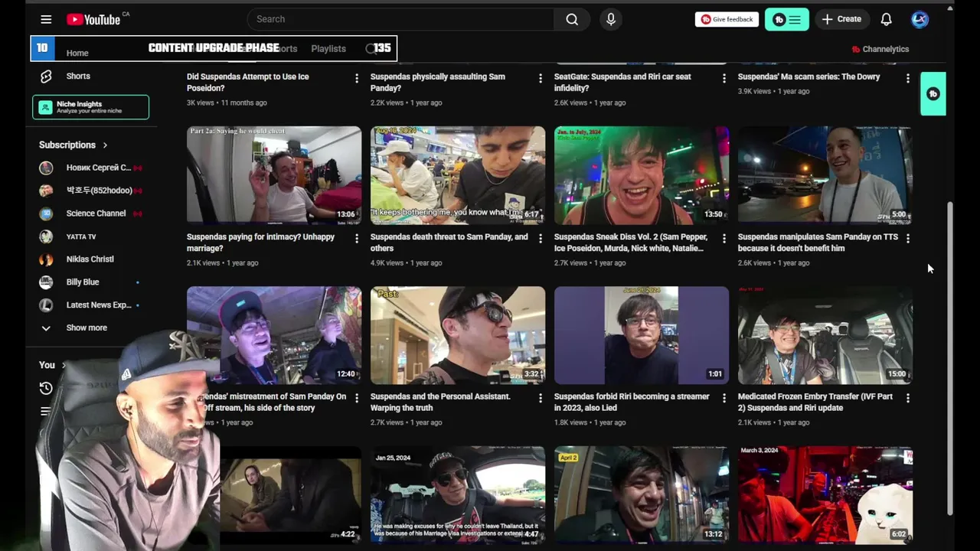
Task: Click the Give feedback button
Action: tap(727, 19)
